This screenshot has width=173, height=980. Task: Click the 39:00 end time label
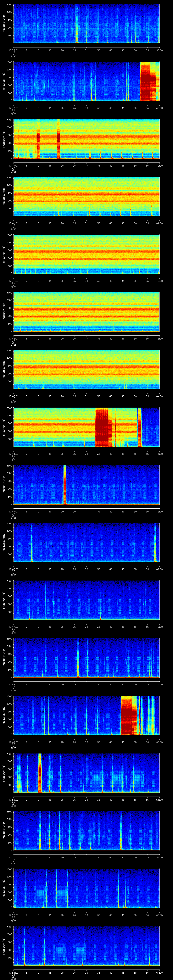tap(159, 108)
